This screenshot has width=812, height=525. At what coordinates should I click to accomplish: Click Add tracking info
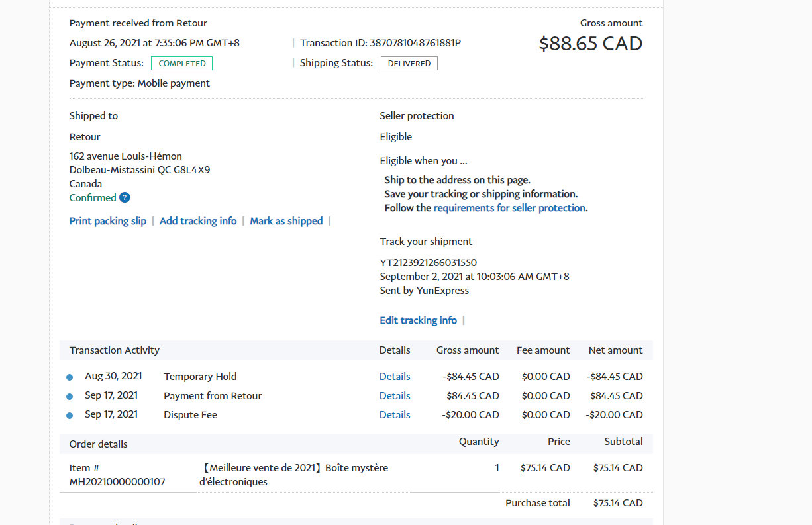(198, 221)
